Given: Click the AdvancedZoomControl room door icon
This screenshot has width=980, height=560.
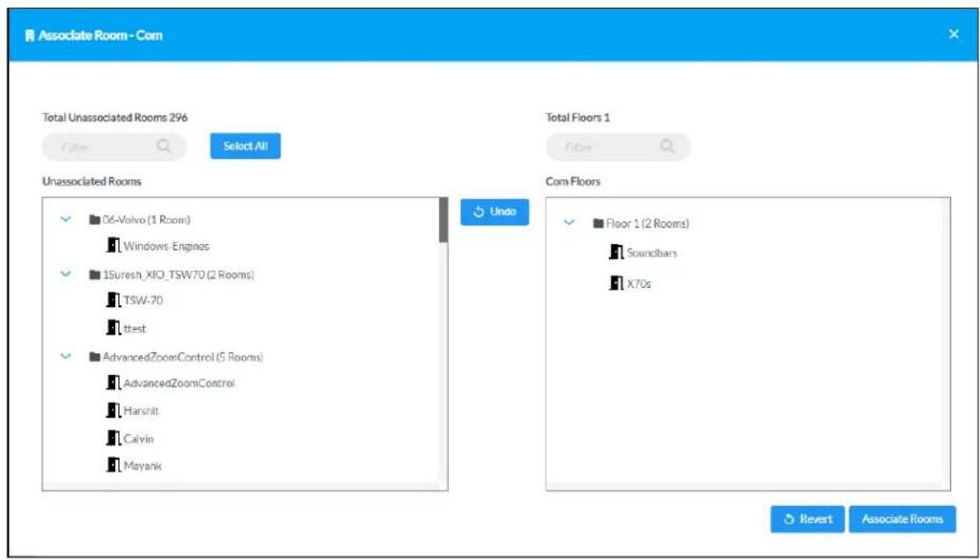Looking at the screenshot, I should [113, 383].
